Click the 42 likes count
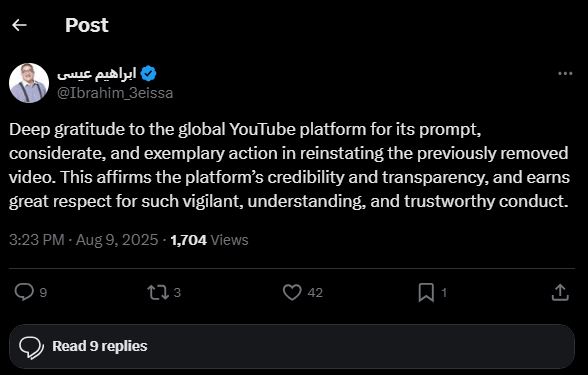 tap(315, 293)
